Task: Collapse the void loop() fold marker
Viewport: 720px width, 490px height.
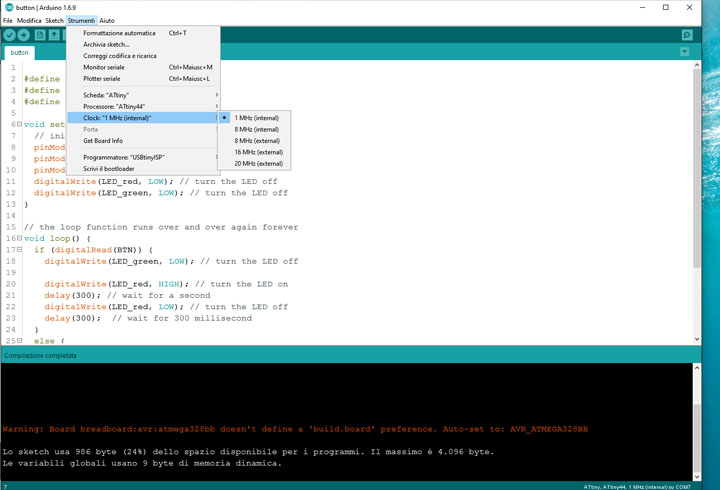Action: coord(19,238)
